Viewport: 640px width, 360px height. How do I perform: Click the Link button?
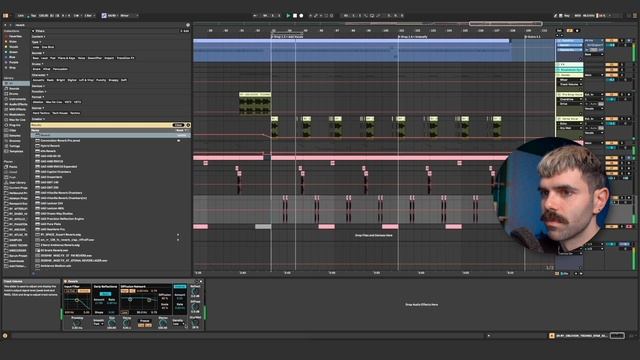click(21, 16)
